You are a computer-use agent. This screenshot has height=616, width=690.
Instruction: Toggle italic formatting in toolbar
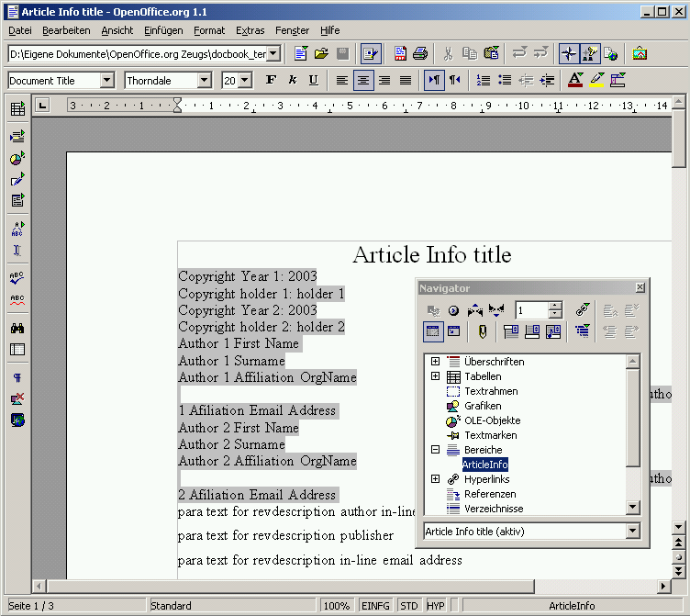[292, 81]
